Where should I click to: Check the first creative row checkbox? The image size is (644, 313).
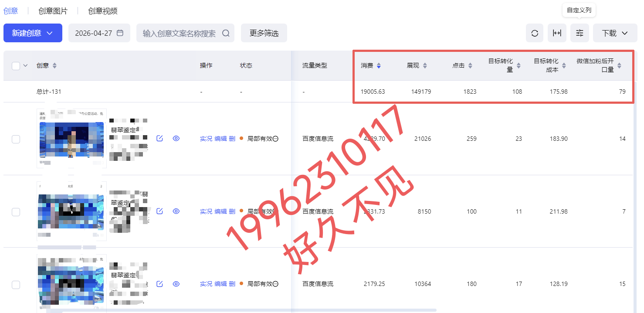[x=16, y=139]
